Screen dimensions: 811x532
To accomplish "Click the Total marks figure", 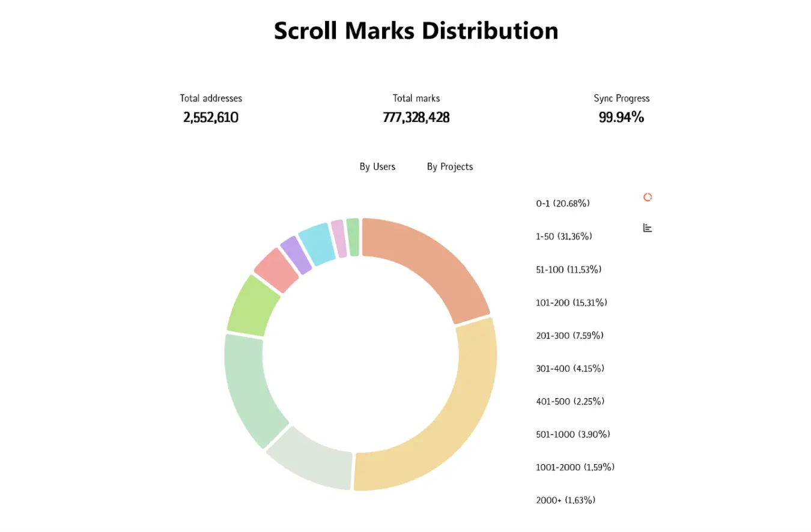I will click(x=416, y=117).
